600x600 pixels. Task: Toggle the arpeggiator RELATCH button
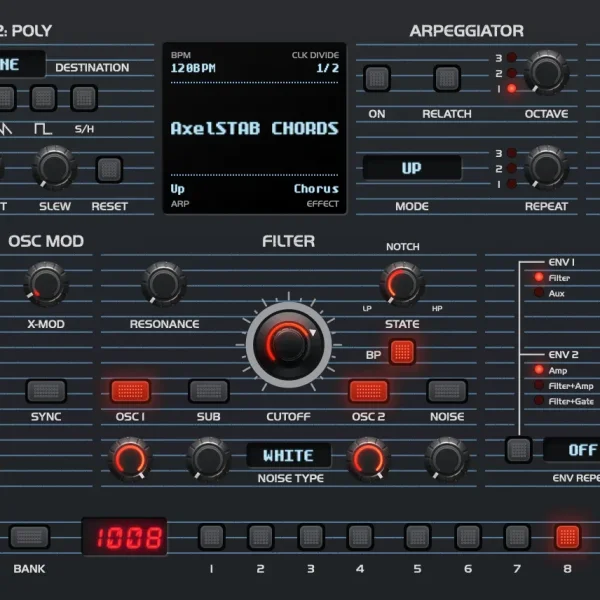447,78
